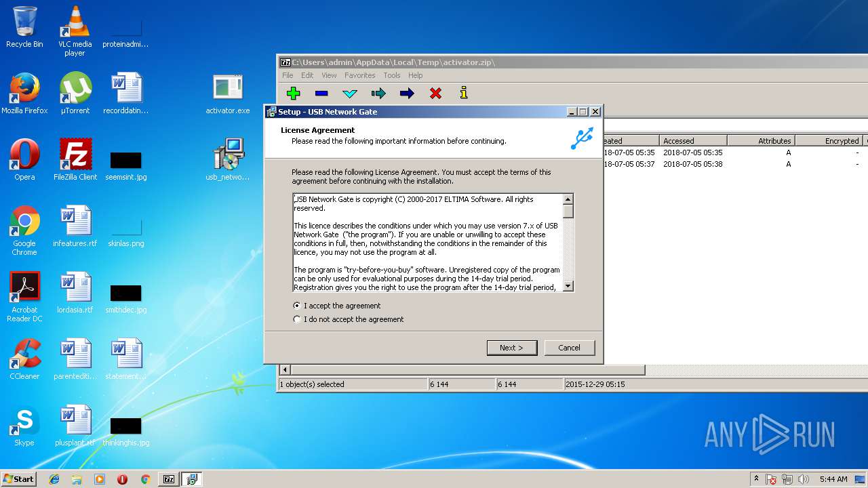Image resolution: width=868 pixels, height=488 pixels.
Task: Select 'I do not accept the agreement' option
Action: [x=348, y=319]
